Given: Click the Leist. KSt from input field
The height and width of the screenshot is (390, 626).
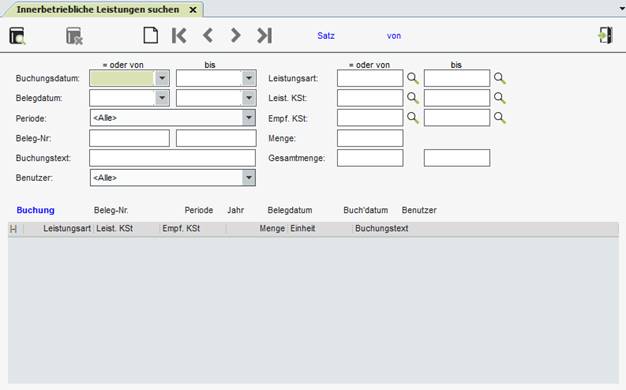Looking at the screenshot, I should point(370,98).
